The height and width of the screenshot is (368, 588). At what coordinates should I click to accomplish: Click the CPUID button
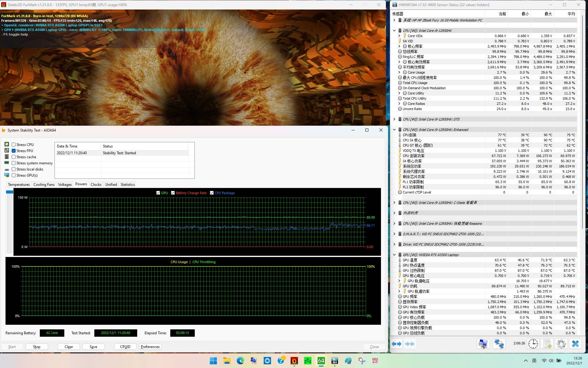[125, 347]
